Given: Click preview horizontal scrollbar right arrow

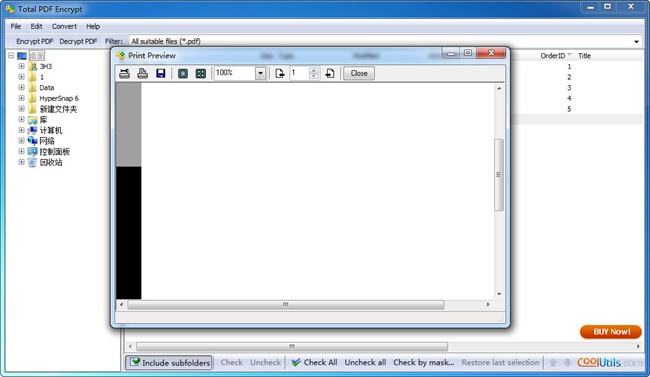Looking at the screenshot, I should (x=488, y=305).
